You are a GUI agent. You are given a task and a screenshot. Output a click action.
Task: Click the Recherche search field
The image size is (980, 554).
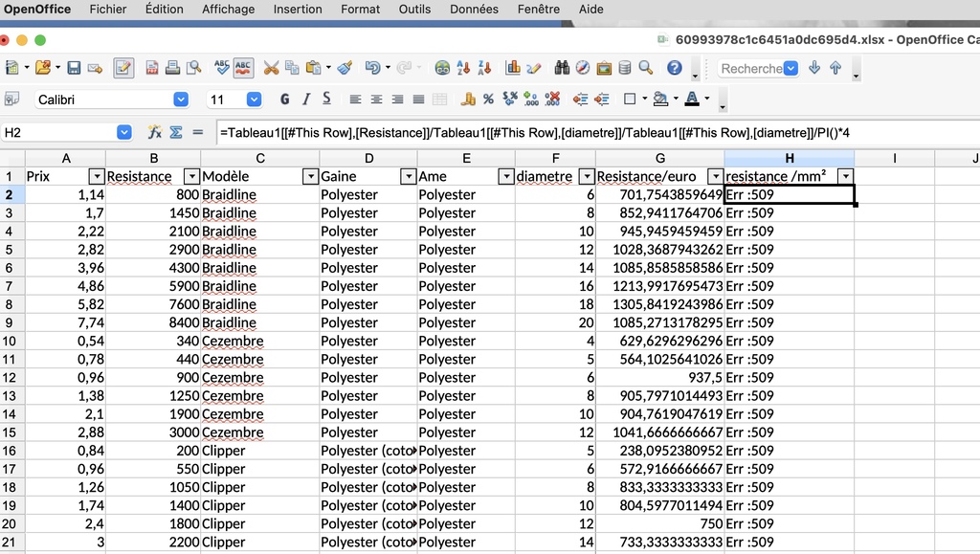[751, 69]
